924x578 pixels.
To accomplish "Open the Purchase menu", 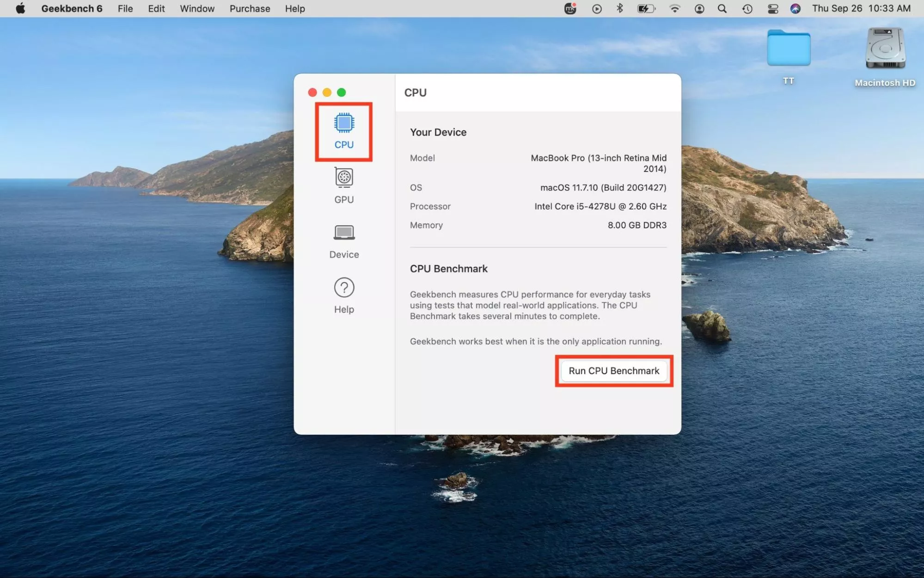I will point(250,9).
